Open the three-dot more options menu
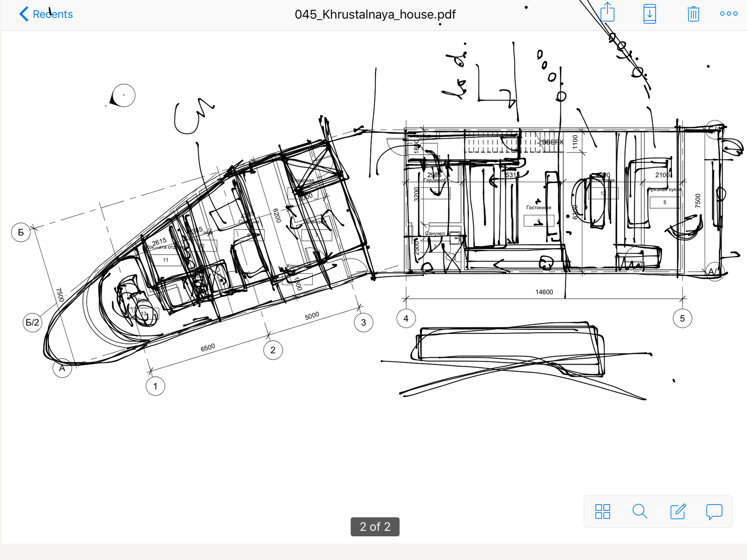Screen dimensions: 747x560 pos(728,14)
